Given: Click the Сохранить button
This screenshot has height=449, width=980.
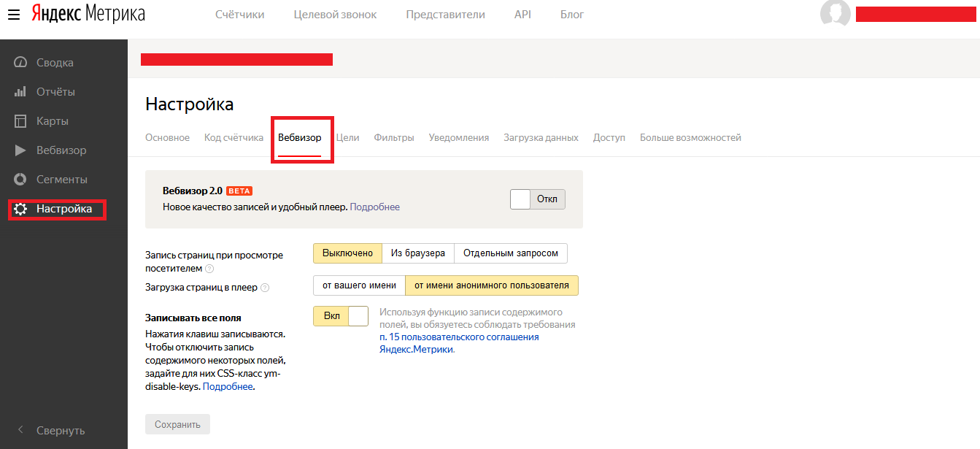Looking at the screenshot, I should (x=177, y=424).
